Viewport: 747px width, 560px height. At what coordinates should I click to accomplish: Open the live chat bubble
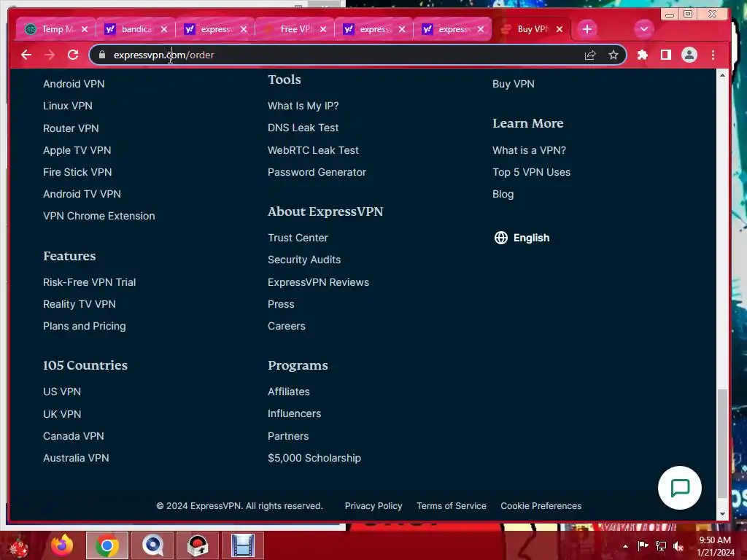click(x=679, y=488)
